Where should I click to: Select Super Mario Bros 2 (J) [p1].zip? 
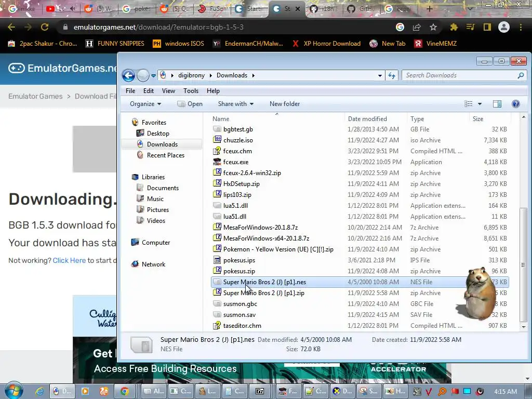point(263,293)
